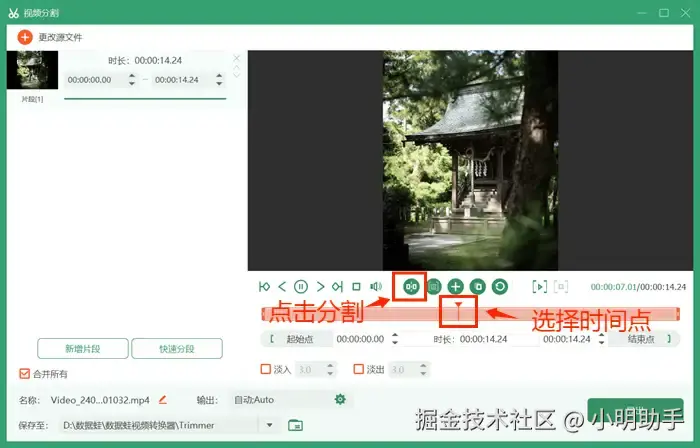Remove segment 片段[1] with the X icon

coord(237,58)
